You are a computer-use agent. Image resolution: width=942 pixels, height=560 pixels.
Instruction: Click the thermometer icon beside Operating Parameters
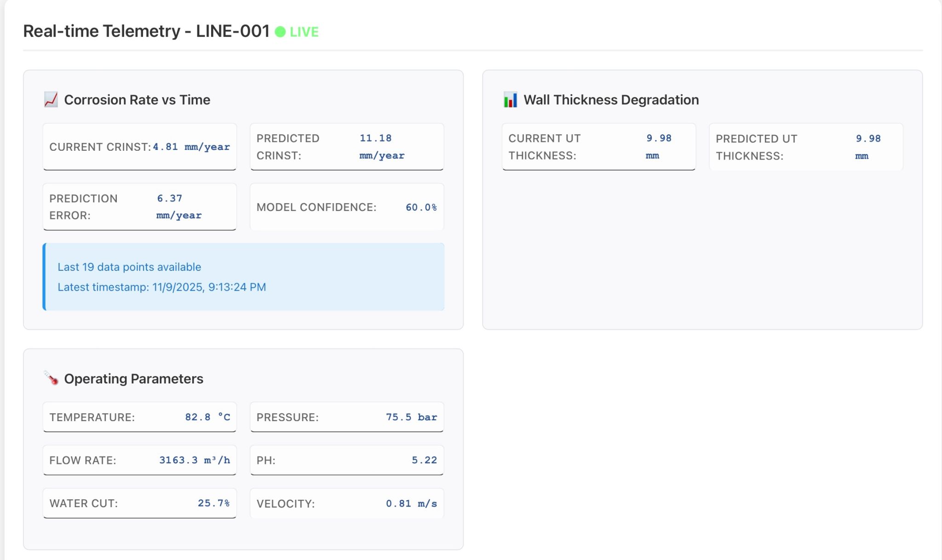coord(51,378)
